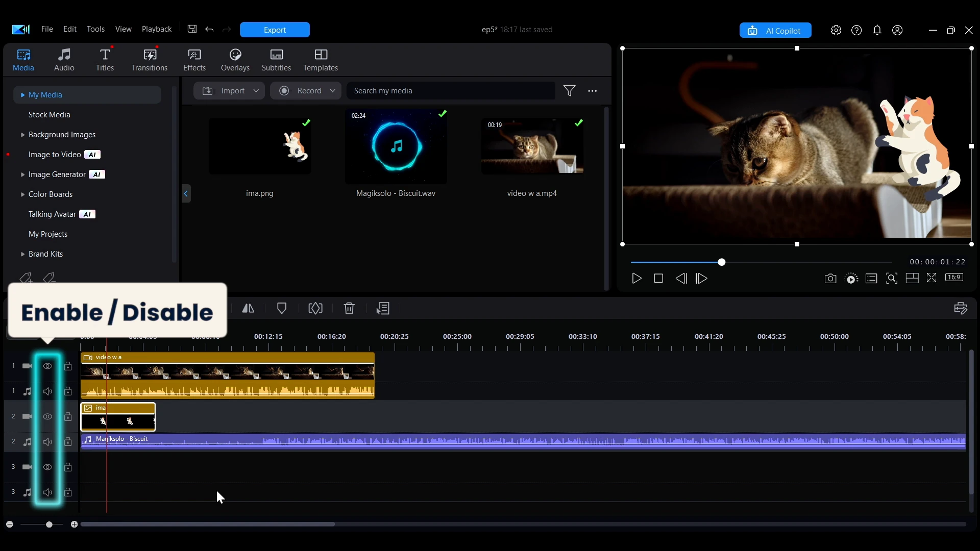Viewport: 980px width, 551px height.
Task: Expand the Brand Kits item
Action: [x=22, y=254]
